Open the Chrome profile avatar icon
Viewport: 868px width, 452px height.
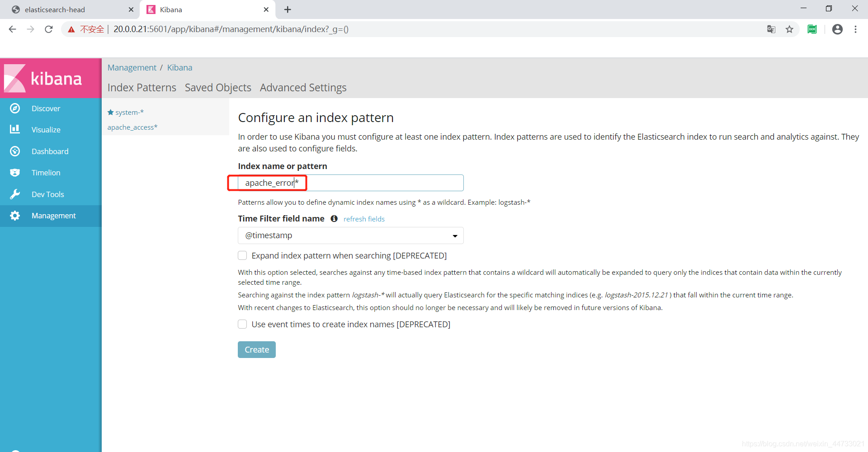[x=837, y=29]
